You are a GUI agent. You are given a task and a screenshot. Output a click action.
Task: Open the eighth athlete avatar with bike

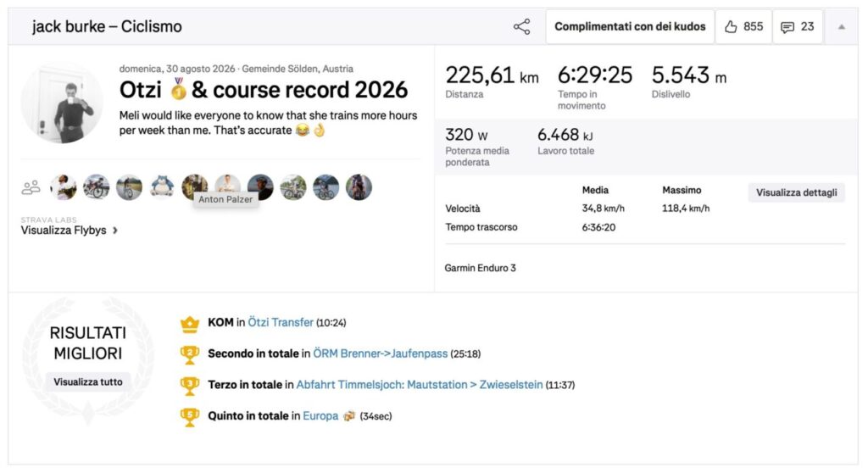tap(293, 187)
